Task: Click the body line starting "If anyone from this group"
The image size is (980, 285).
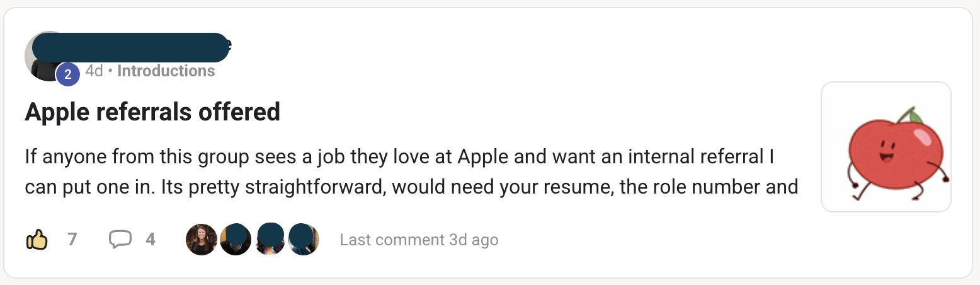Action: [x=399, y=156]
